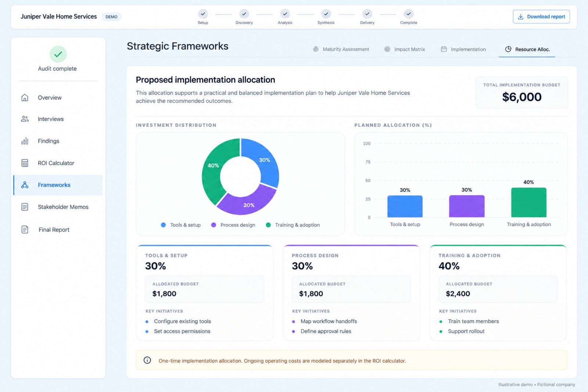Select the Resource Alloc. tab
The image size is (588, 392).
click(527, 49)
